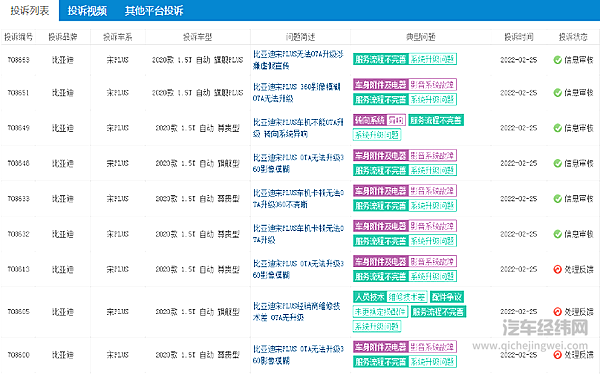Open complaint link 360影像模糊 OTA无法升级

click(x=297, y=93)
